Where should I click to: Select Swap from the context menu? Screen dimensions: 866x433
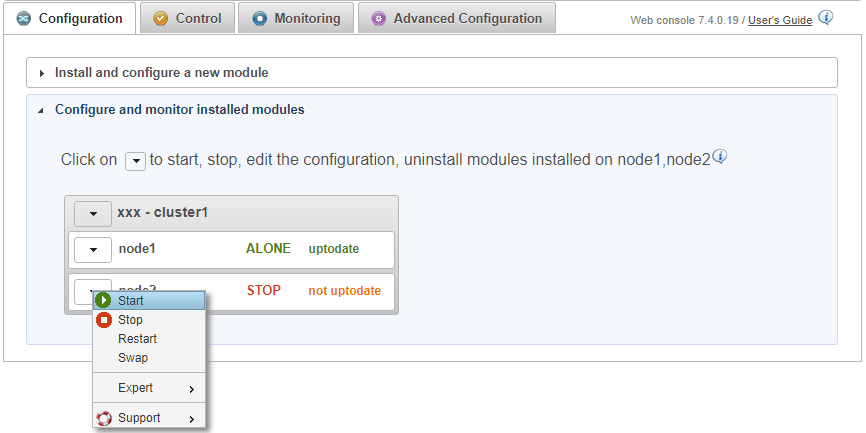[133, 358]
